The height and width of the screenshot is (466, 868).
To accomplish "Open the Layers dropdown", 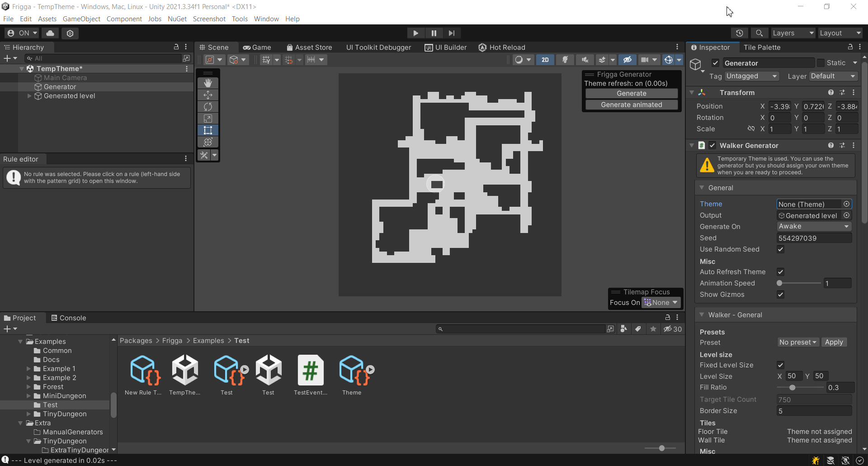I will click(x=793, y=33).
